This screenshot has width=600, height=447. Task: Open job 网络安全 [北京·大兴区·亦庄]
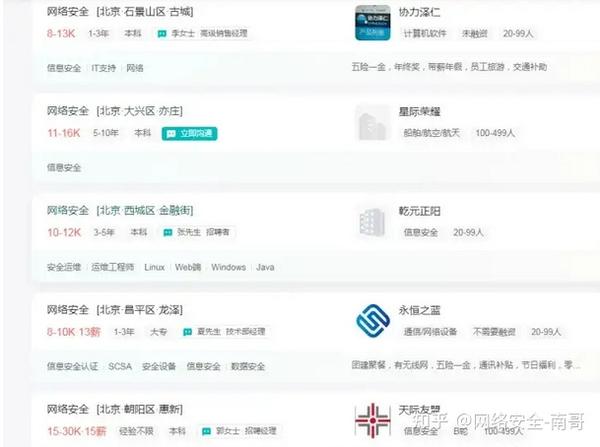pos(115,111)
